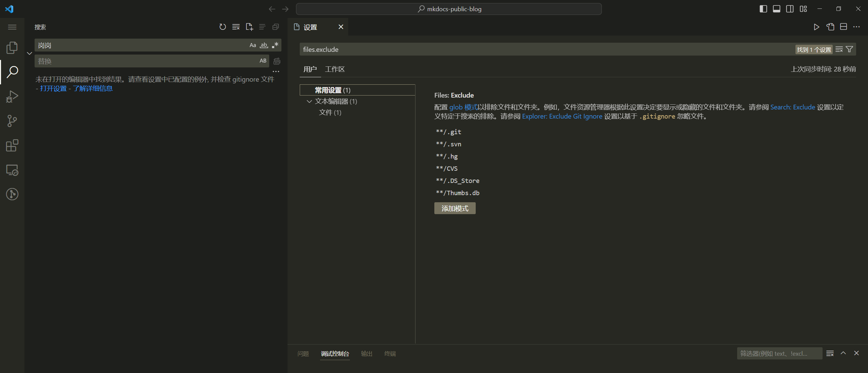The height and width of the screenshot is (373, 868).
Task: Close the bottom panel
Action: (x=856, y=353)
